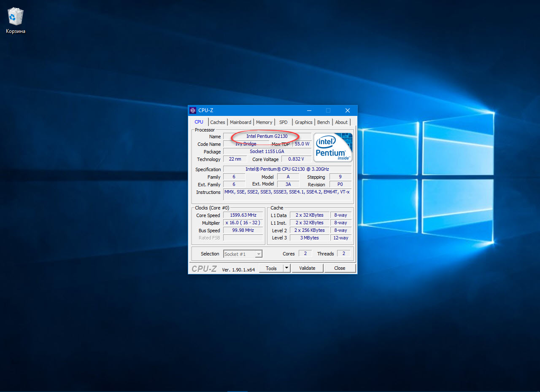Click the Close button in CPU-Z
This screenshot has width=540, height=392.
340,268
